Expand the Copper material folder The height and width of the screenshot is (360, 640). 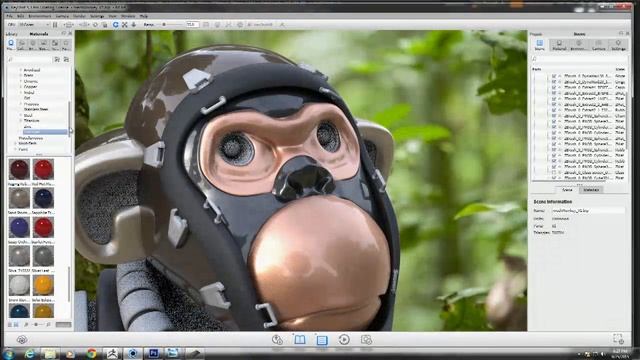(x=21, y=87)
